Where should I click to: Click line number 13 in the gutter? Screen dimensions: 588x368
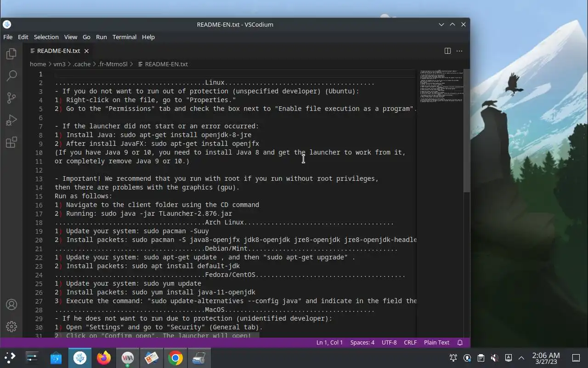[x=39, y=179]
